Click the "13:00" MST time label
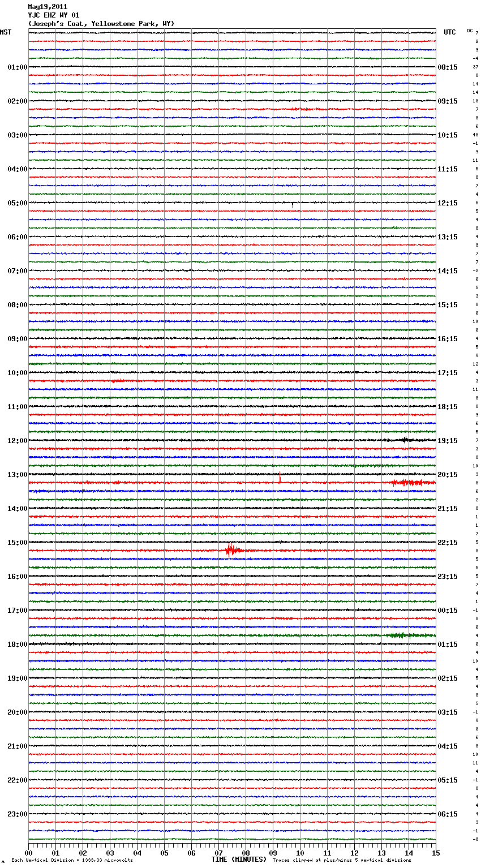Viewport: 481px width, 868px height. click(18, 475)
